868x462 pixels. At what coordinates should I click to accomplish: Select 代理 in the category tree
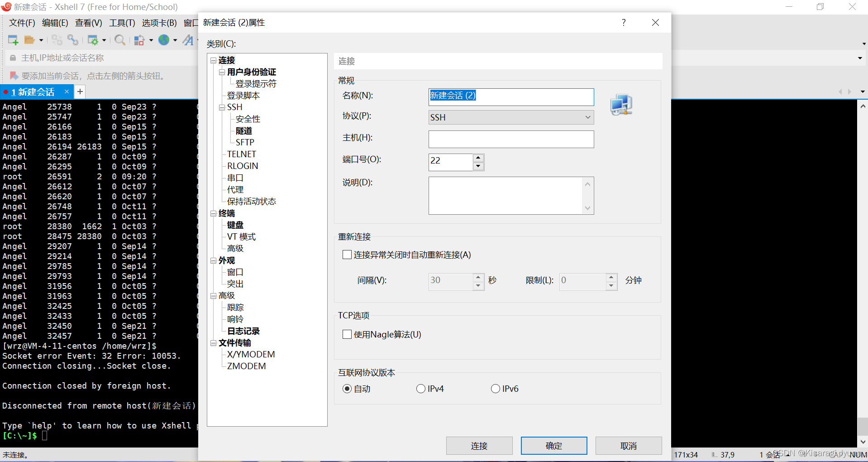[x=235, y=190]
